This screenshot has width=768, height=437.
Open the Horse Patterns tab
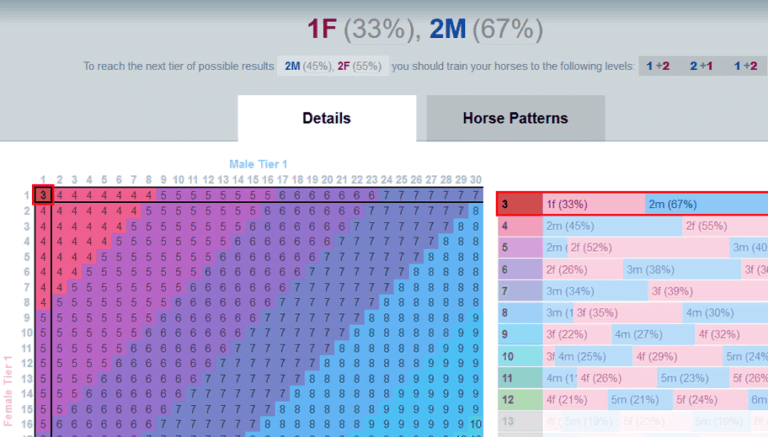coord(515,118)
